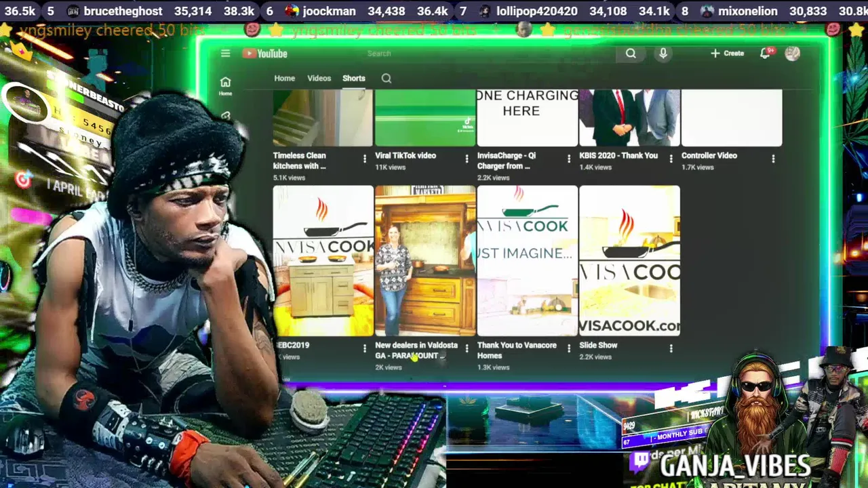Open options menu for EBC2019 video

[364, 348]
